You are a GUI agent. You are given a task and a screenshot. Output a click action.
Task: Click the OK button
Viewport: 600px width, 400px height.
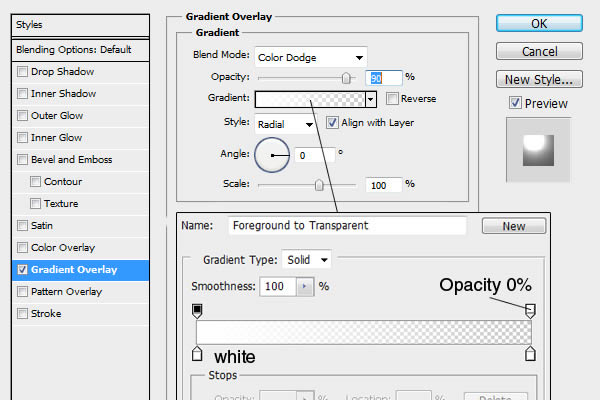pyautogui.click(x=539, y=23)
